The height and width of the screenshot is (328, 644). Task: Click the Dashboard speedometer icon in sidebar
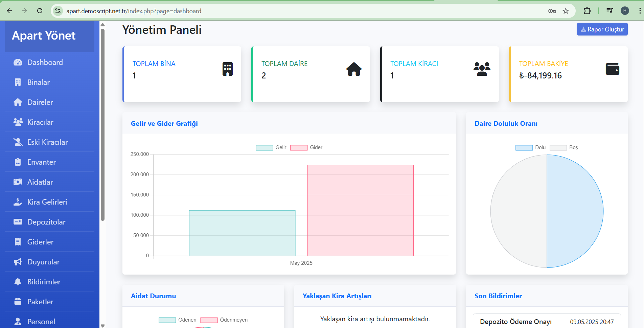[18, 63]
